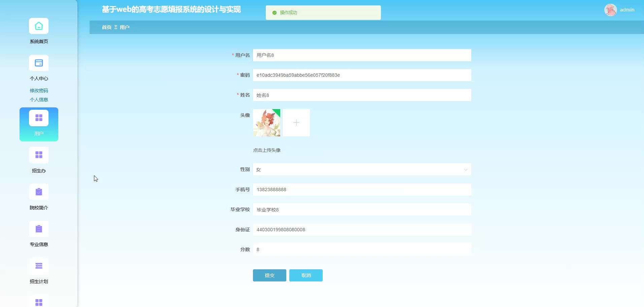Focus the 身份证 input field
The width and height of the screenshot is (644, 307).
pos(362,230)
